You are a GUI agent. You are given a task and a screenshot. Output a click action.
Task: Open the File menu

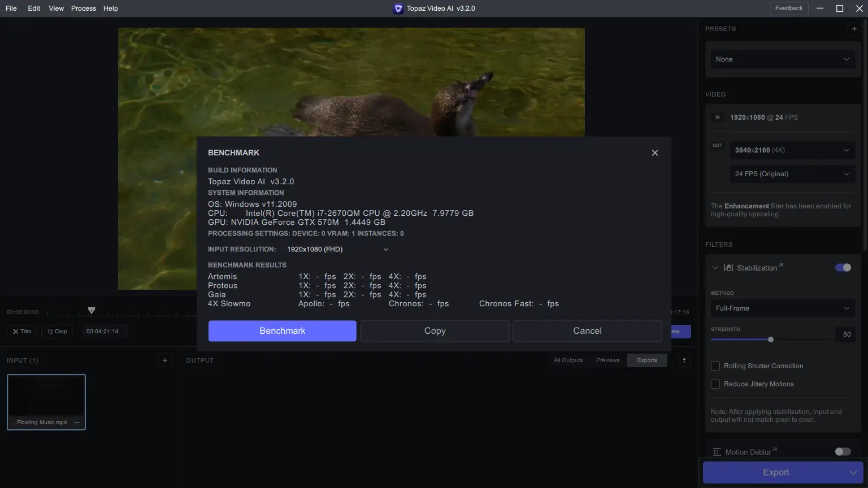[x=11, y=8]
